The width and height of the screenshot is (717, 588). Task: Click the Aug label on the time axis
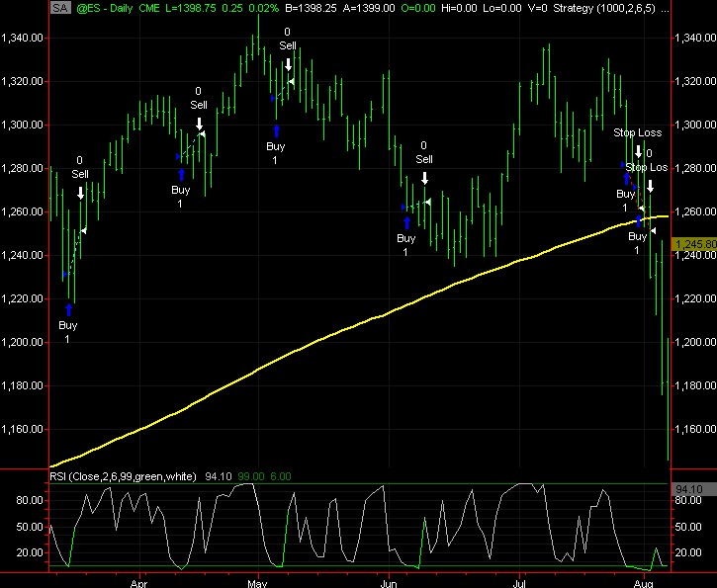644,583
